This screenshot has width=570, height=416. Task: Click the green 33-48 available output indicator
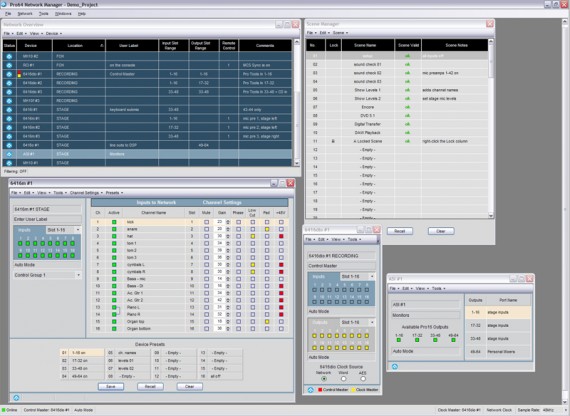[x=435, y=340]
